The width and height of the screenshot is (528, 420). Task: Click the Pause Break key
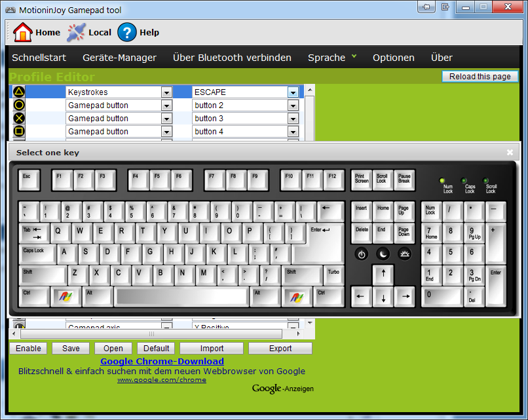[x=404, y=180]
